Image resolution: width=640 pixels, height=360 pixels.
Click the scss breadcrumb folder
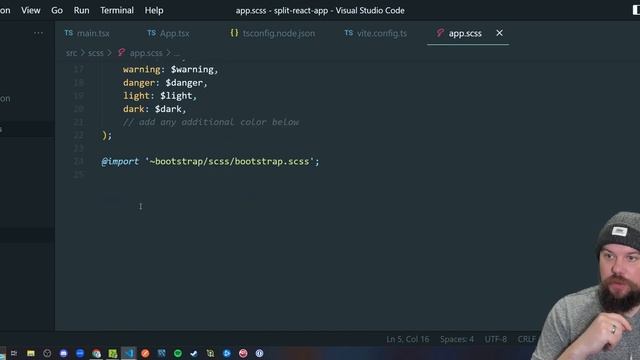(96, 53)
